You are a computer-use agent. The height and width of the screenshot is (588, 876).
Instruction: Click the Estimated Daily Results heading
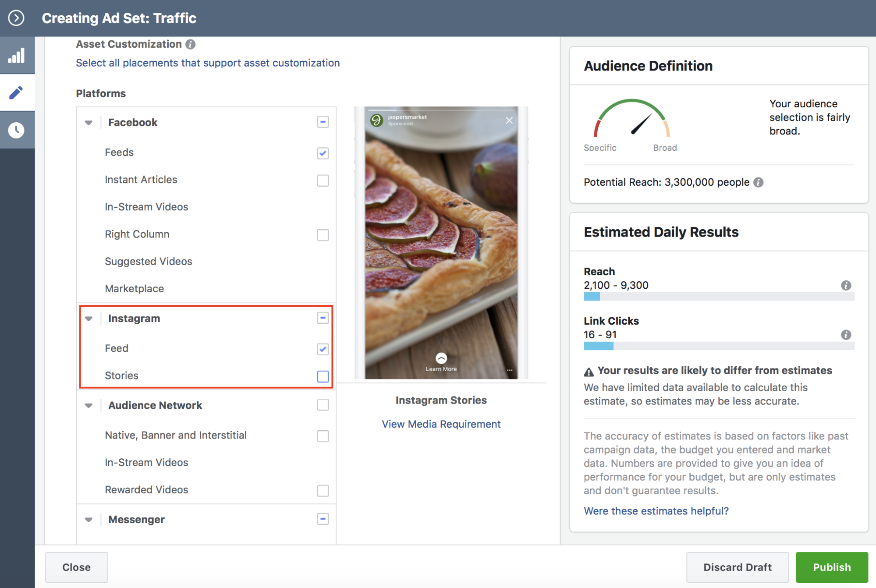(661, 232)
